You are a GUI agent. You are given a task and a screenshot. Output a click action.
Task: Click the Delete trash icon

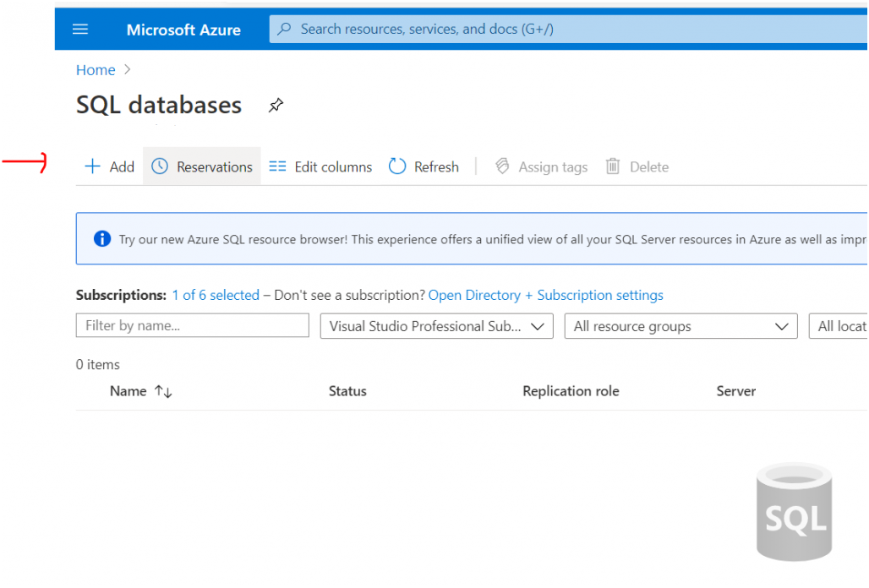tap(613, 166)
